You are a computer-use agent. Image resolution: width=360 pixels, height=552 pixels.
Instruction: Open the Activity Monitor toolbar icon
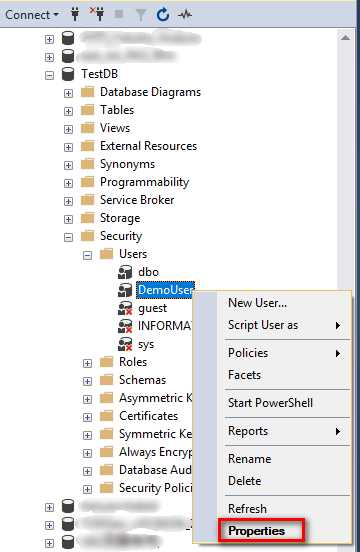click(x=185, y=14)
